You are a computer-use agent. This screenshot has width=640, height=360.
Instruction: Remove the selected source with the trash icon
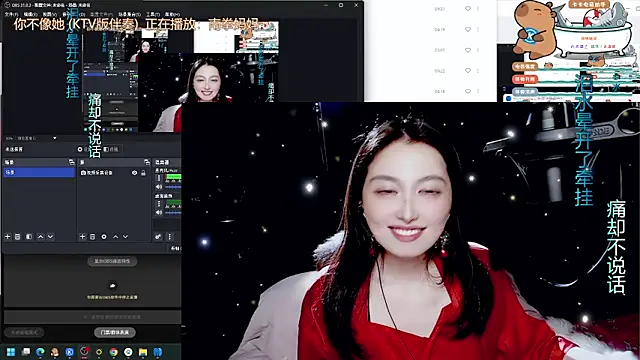coord(93,237)
